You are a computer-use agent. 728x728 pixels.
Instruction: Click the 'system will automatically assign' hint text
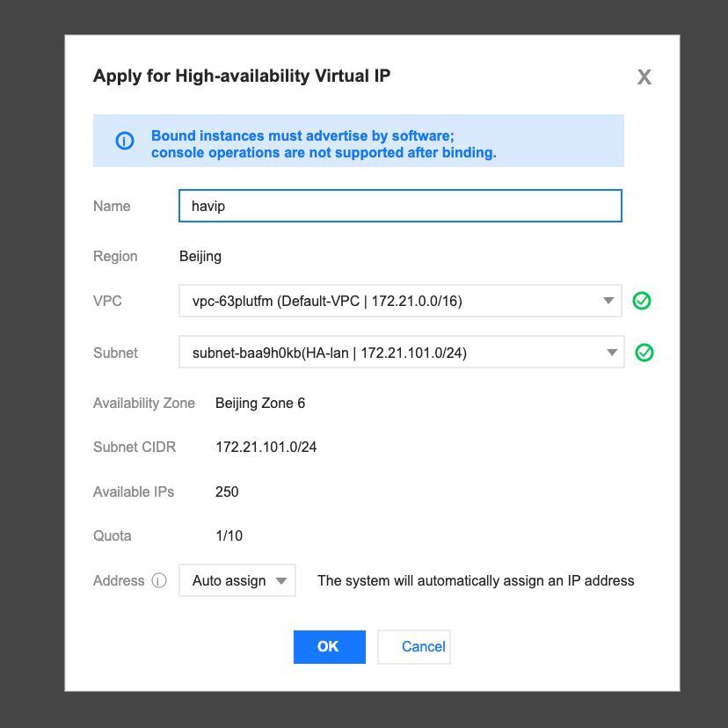[x=476, y=581]
